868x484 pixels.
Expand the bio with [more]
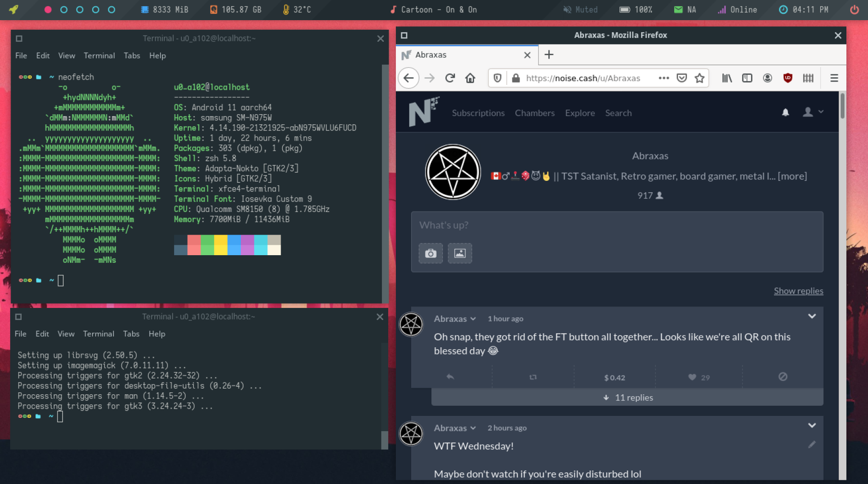click(x=792, y=177)
